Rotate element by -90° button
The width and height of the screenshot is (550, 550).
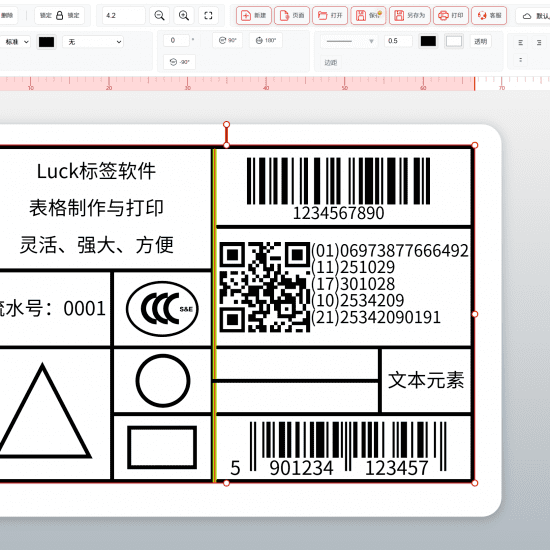click(x=180, y=62)
